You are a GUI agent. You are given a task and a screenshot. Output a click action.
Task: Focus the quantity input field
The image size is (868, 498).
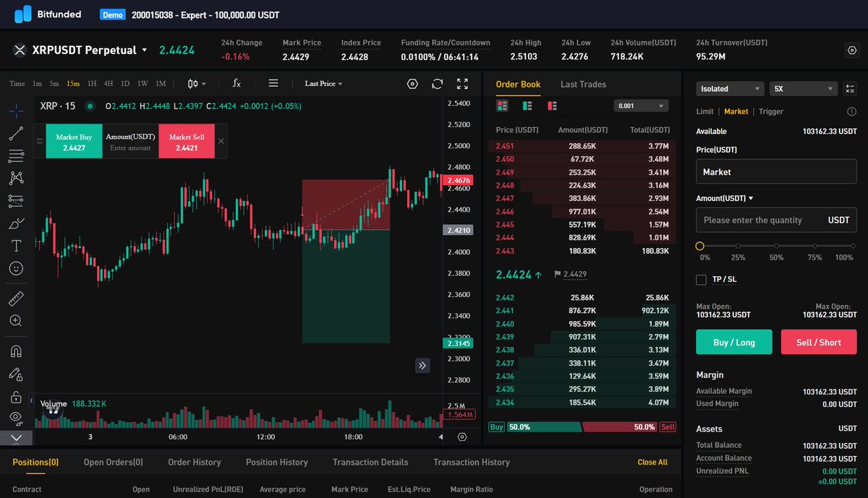pyautogui.click(x=776, y=220)
